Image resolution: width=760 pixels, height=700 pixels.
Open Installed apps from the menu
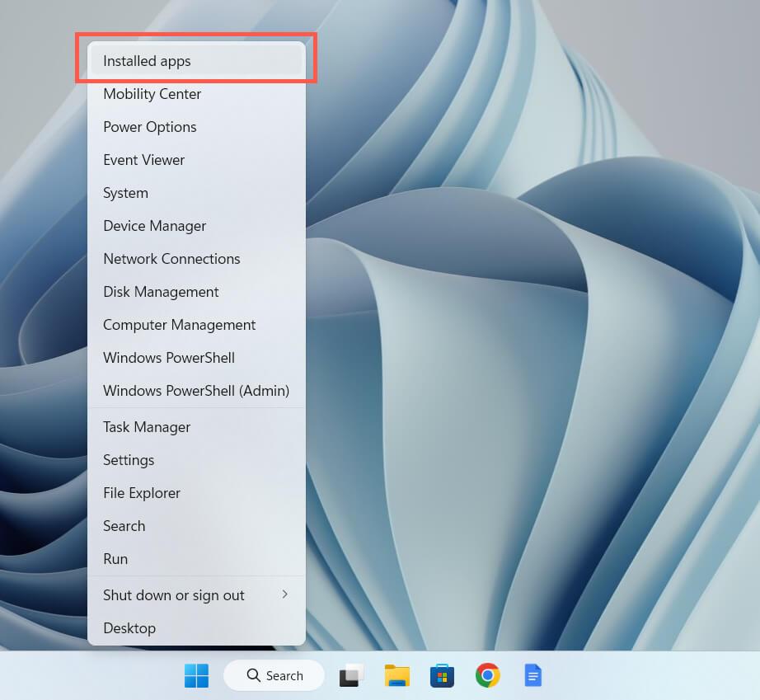coord(196,61)
